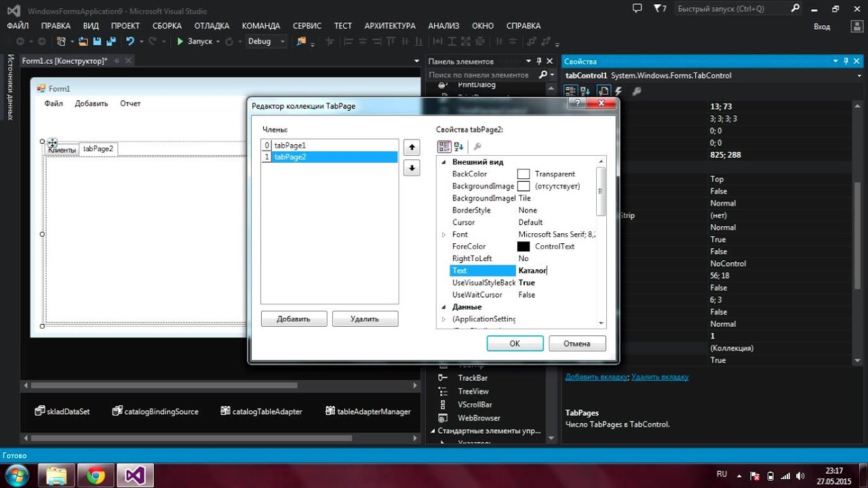
Task: Click the Text property value field Каталог
Action: click(x=557, y=270)
